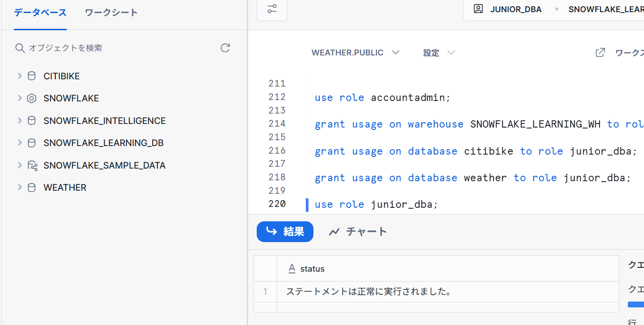This screenshot has width=644, height=325.
Task: Click the CITIBIKE database icon
Action: [x=32, y=76]
